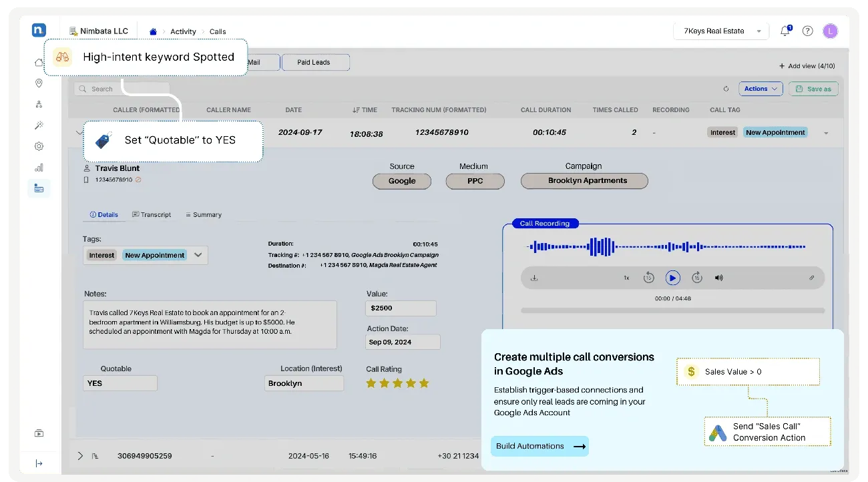
Task: Change the 1x playback speed
Action: pos(626,278)
